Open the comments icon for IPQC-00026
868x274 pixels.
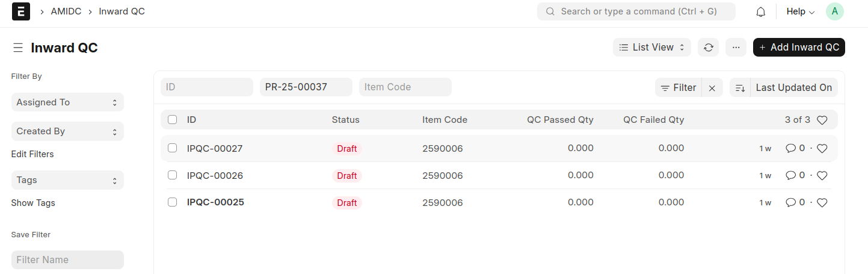(791, 175)
